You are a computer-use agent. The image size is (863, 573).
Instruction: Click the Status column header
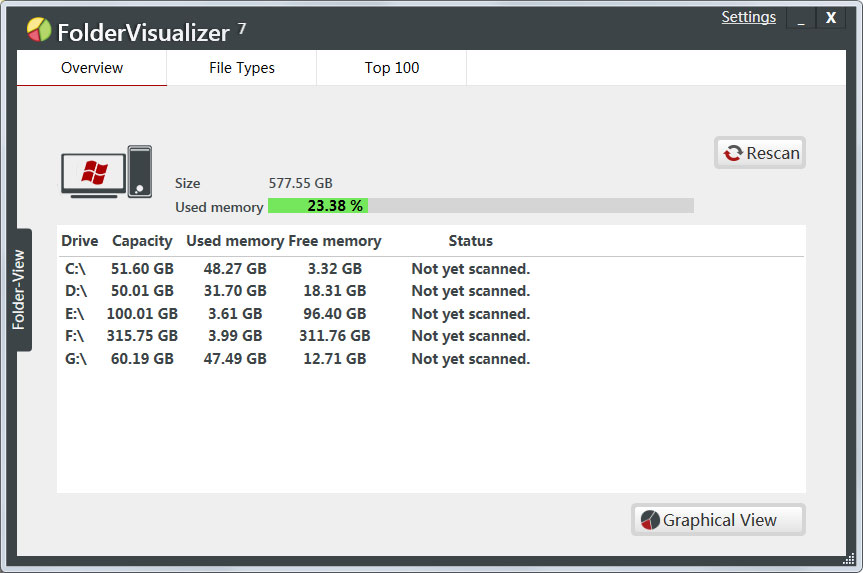[x=471, y=241]
